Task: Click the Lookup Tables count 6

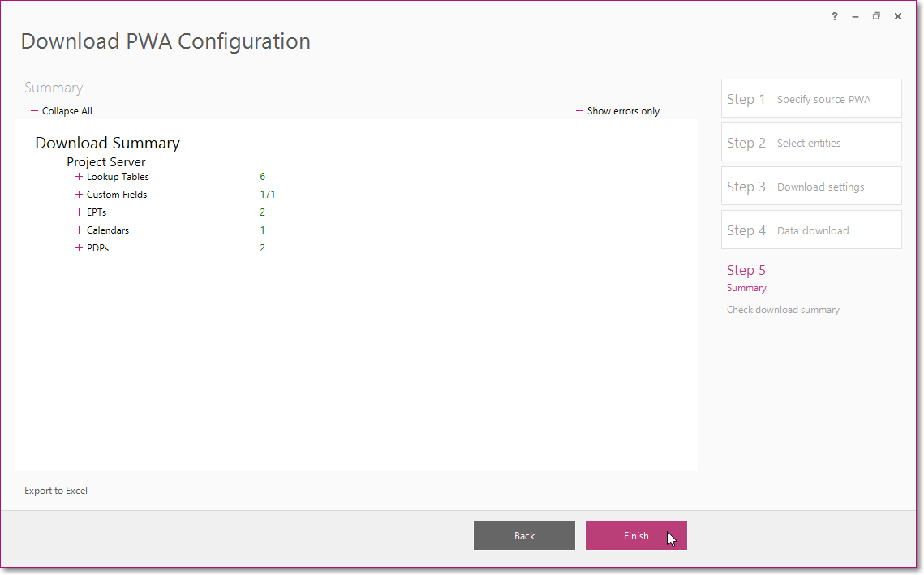Action: tap(262, 177)
